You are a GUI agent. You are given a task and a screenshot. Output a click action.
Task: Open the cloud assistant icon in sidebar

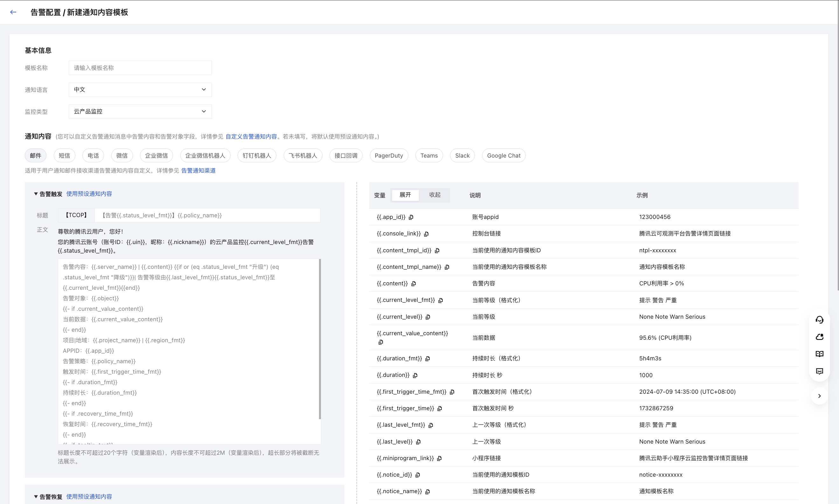pyautogui.click(x=819, y=337)
